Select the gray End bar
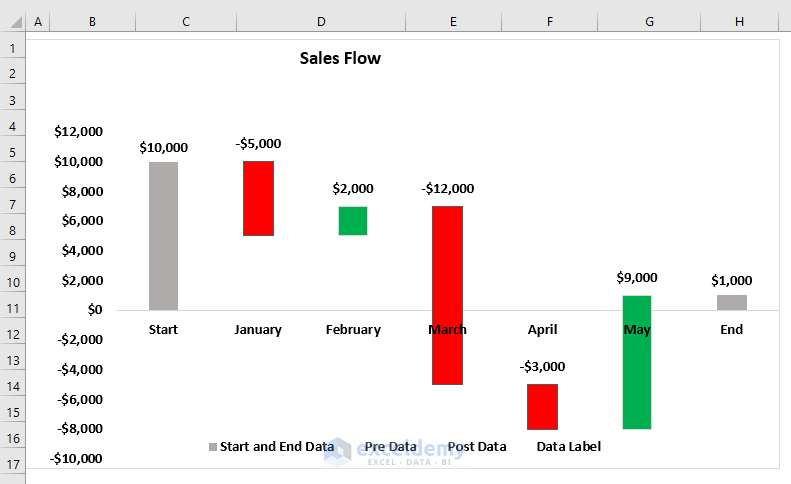The height and width of the screenshot is (484, 791). [x=732, y=302]
